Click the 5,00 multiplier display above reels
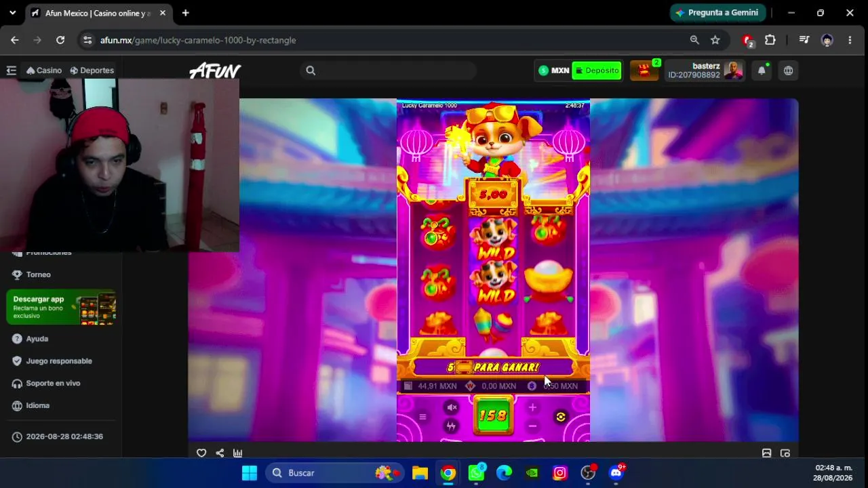868x488 pixels. point(493,195)
